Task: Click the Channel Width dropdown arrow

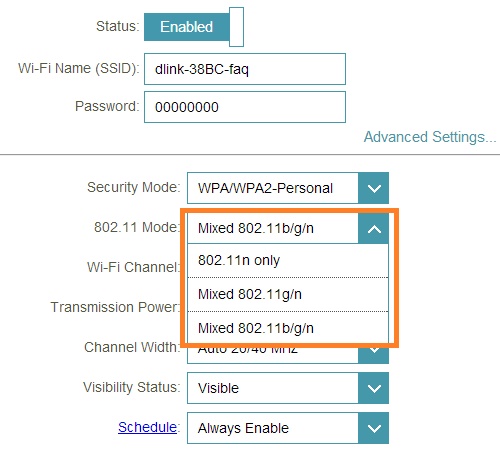Action: 374,355
